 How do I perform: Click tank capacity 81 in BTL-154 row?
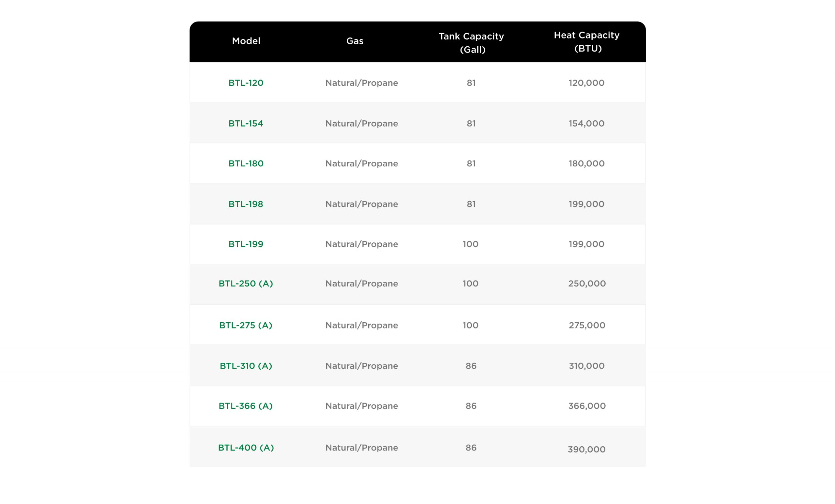[x=471, y=123]
